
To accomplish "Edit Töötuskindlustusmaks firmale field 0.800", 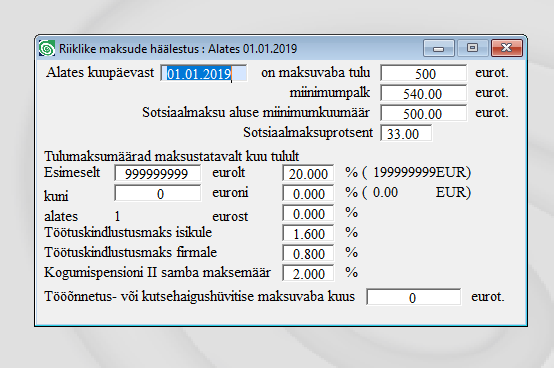I will coord(308,253).
